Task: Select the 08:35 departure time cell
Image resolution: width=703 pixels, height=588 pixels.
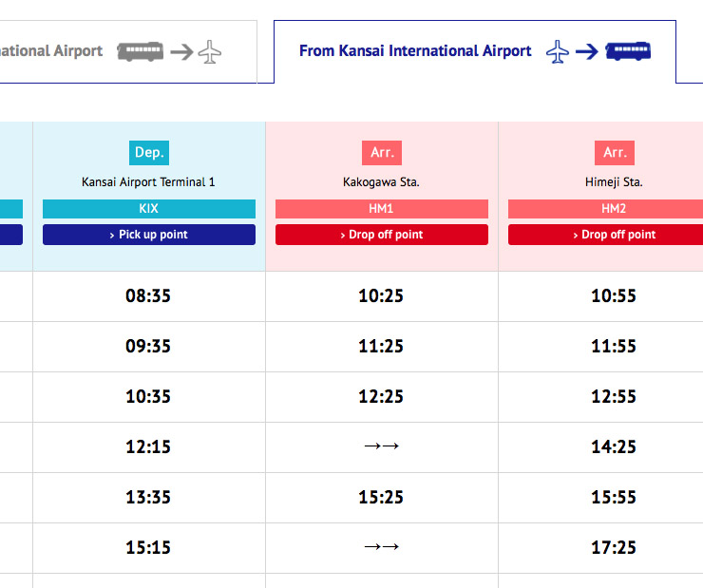Action: (149, 296)
